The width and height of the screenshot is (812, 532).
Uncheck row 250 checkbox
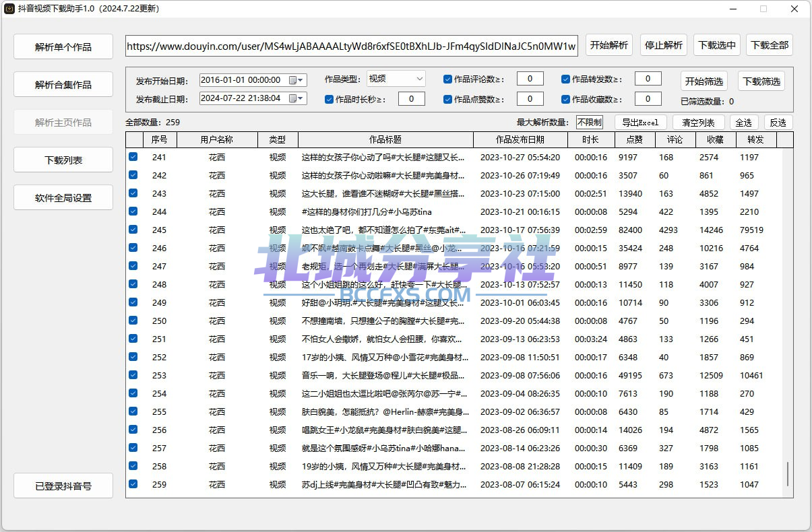133,321
